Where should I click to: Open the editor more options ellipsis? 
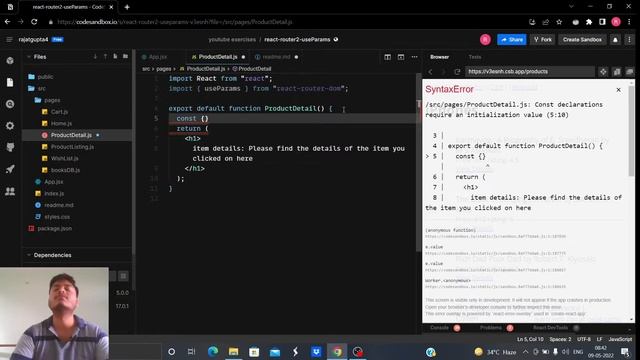pos(414,57)
